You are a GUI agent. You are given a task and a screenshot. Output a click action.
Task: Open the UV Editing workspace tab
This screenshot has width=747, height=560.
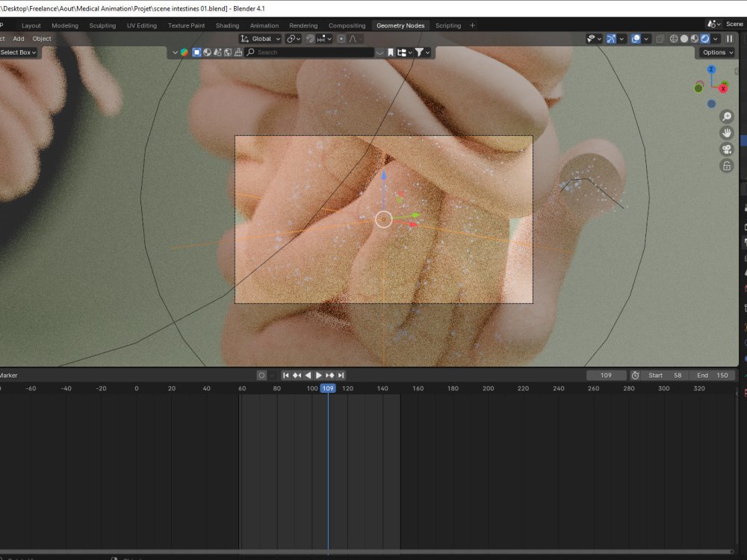(141, 25)
